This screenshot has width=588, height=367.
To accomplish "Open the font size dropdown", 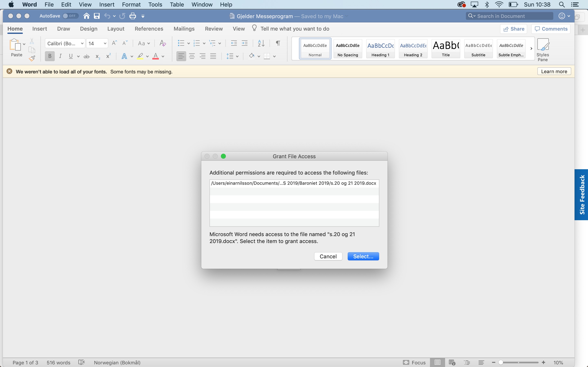I will click(x=105, y=43).
